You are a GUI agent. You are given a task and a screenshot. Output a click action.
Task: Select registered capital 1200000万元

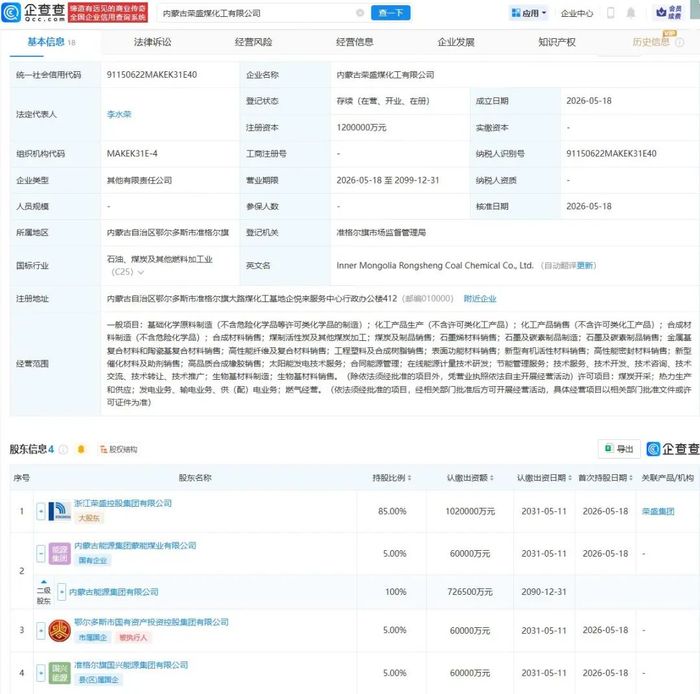(x=362, y=128)
